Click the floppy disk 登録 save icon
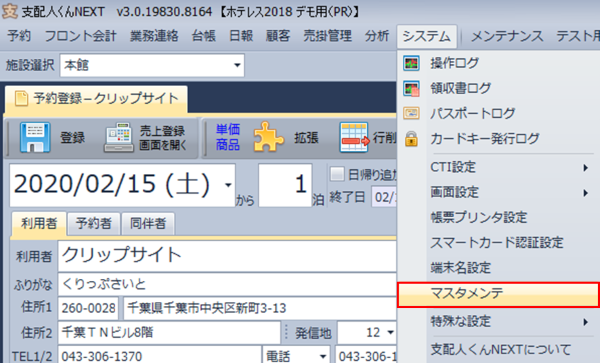The width and height of the screenshot is (600, 363). click(x=35, y=138)
